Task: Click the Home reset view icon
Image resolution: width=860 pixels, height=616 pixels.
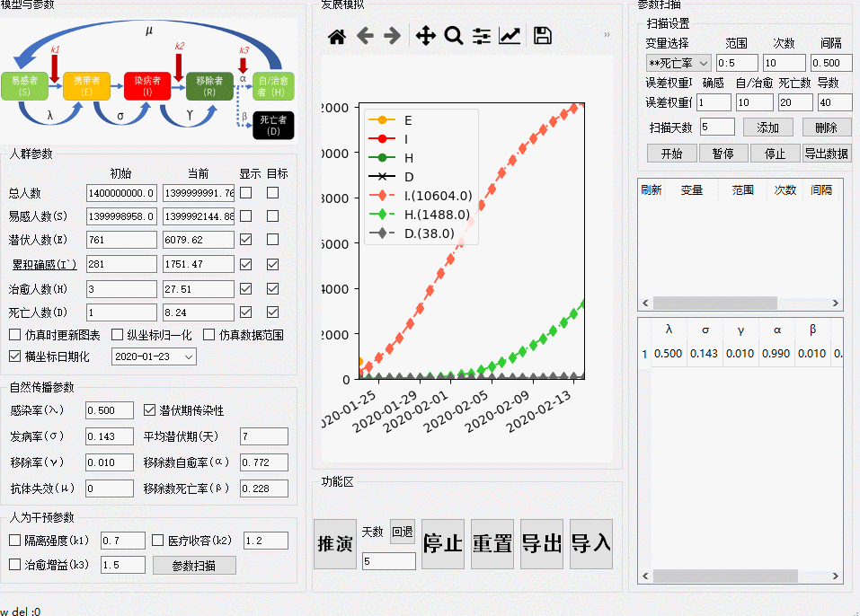Action: tap(337, 36)
